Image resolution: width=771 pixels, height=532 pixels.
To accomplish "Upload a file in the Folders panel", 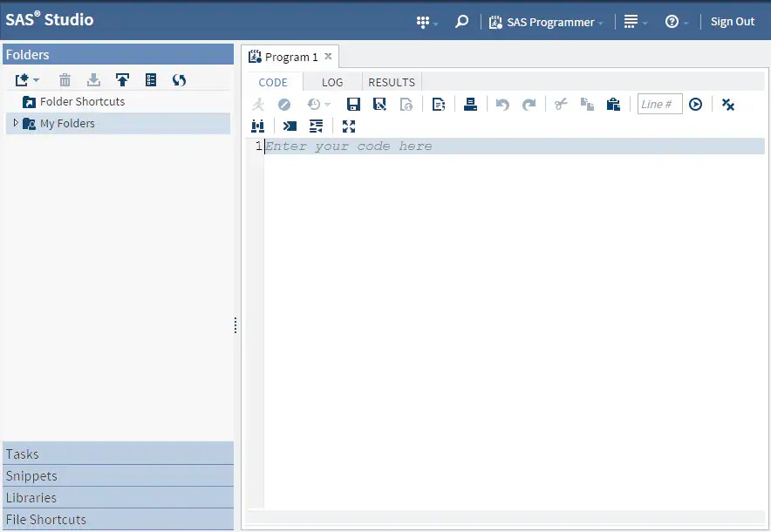I will tap(122, 79).
